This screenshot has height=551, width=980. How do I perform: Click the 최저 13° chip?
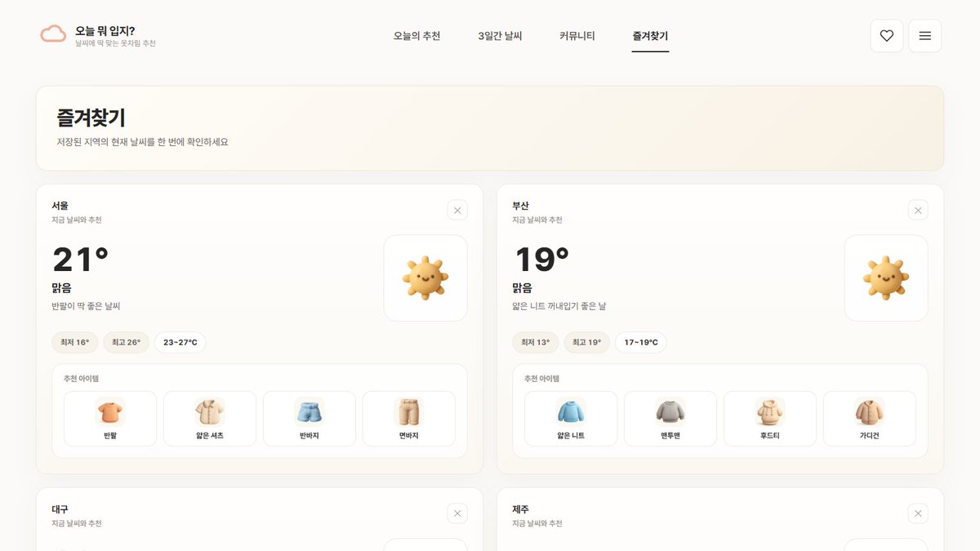tap(535, 342)
